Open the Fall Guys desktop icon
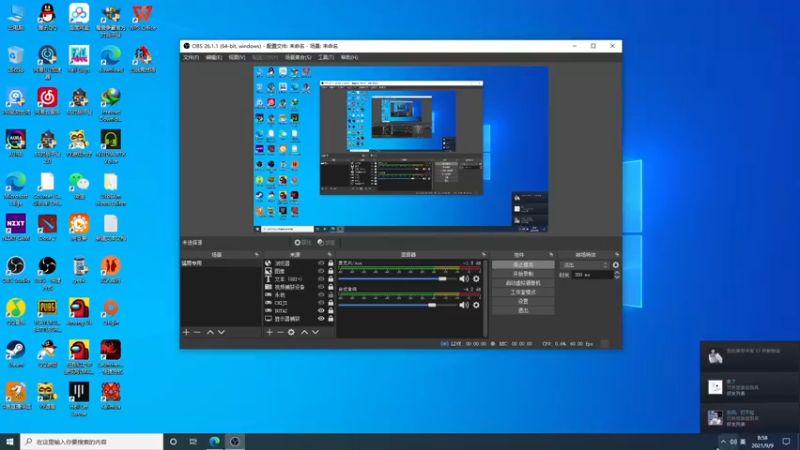 coord(79,59)
